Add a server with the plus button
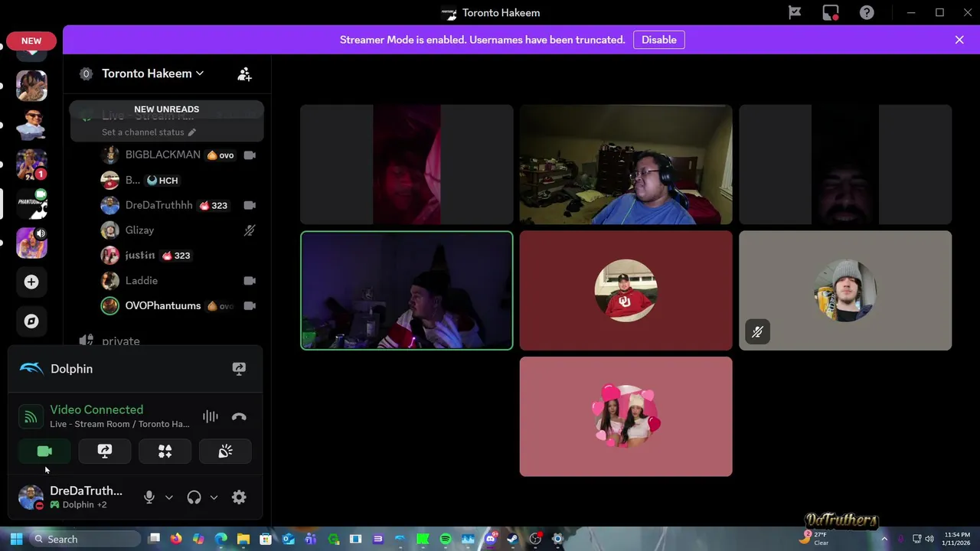The width and height of the screenshot is (980, 551). pyautogui.click(x=31, y=282)
